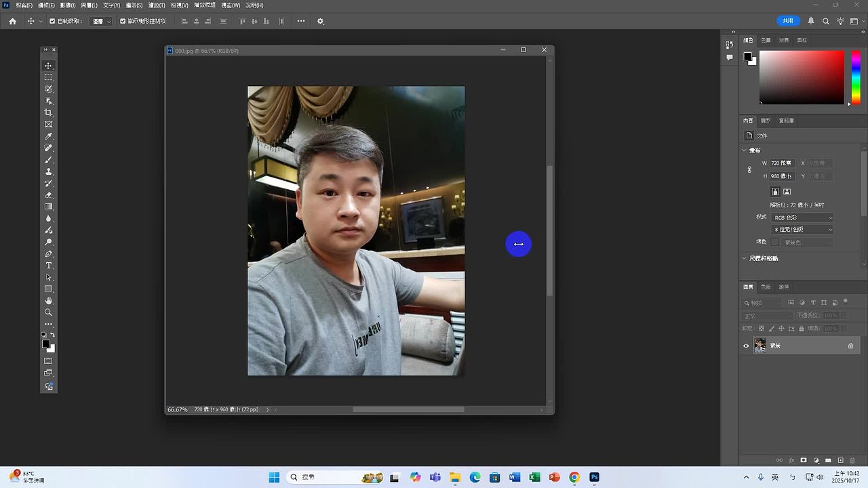Toggle the show transform controls checkbox
This screenshot has width=868, height=488.
pyautogui.click(x=123, y=21)
